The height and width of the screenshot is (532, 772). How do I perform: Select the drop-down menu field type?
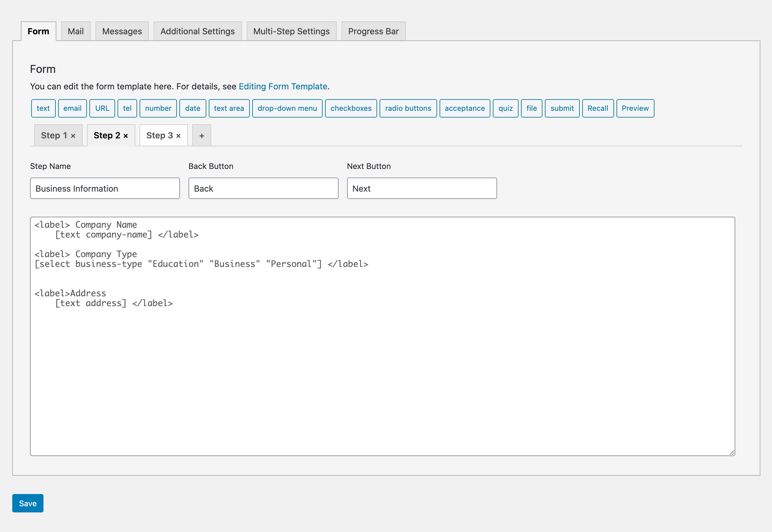[x=287, y=108]
